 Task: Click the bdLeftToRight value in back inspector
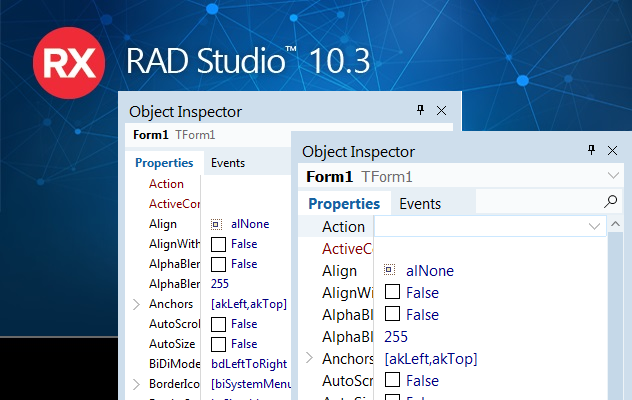pos(249,364)
